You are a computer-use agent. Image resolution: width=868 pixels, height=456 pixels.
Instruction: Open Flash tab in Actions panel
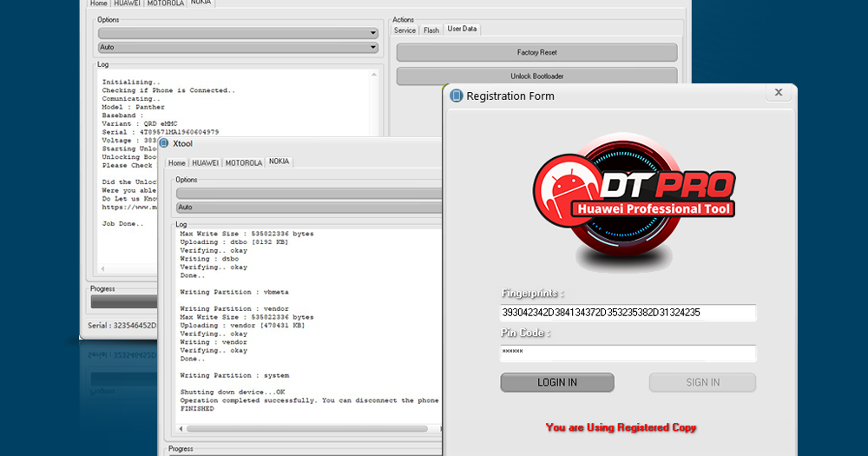click(x=431, y=30)
